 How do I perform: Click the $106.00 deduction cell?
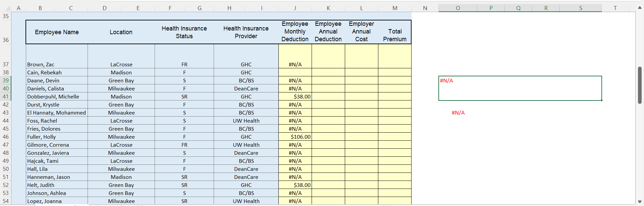pyautogui.click(x=295, y=137)
